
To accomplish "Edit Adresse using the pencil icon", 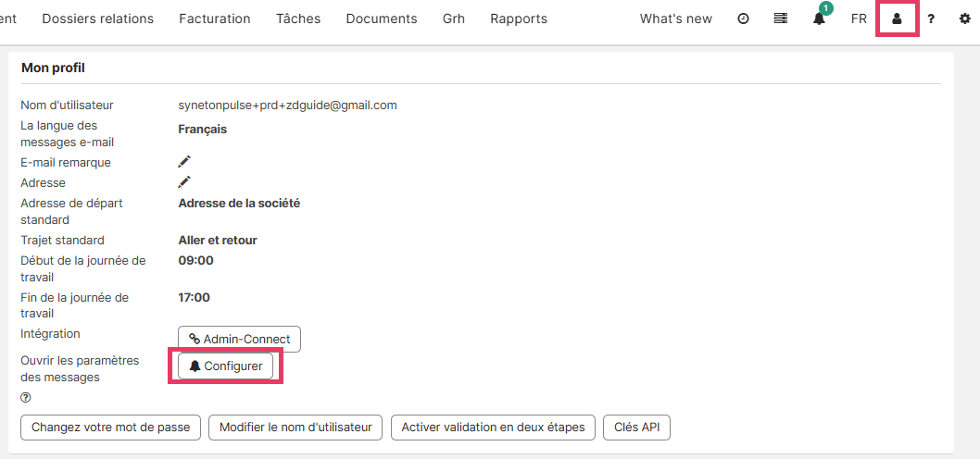I will click(x=184, y=182).
